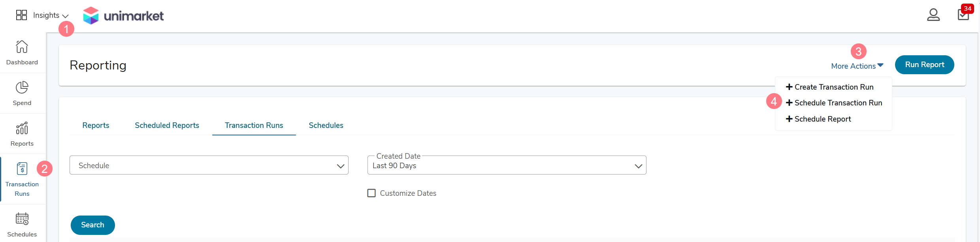Open the Created Date dropdown

507,165
